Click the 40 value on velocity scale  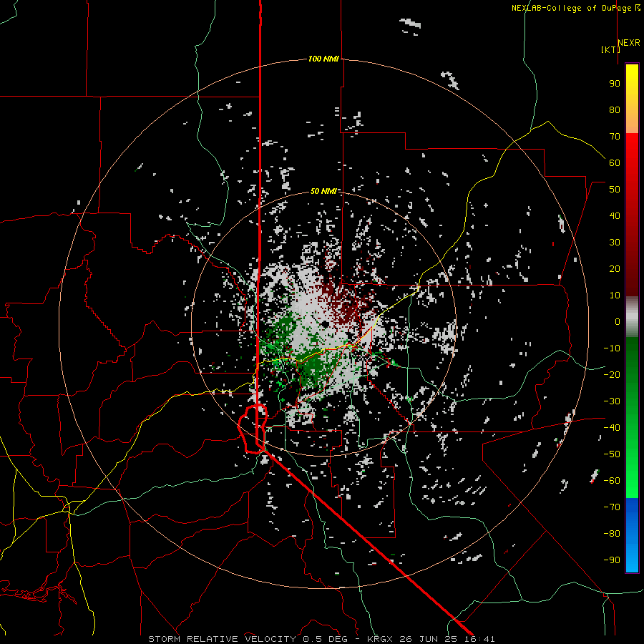tap(615, 216)
